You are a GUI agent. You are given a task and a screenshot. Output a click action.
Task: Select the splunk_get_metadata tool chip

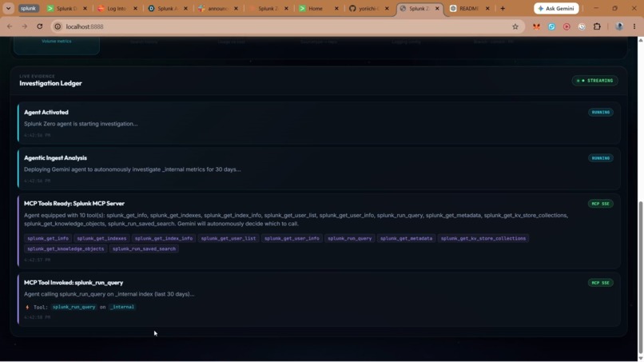point(406,238)
